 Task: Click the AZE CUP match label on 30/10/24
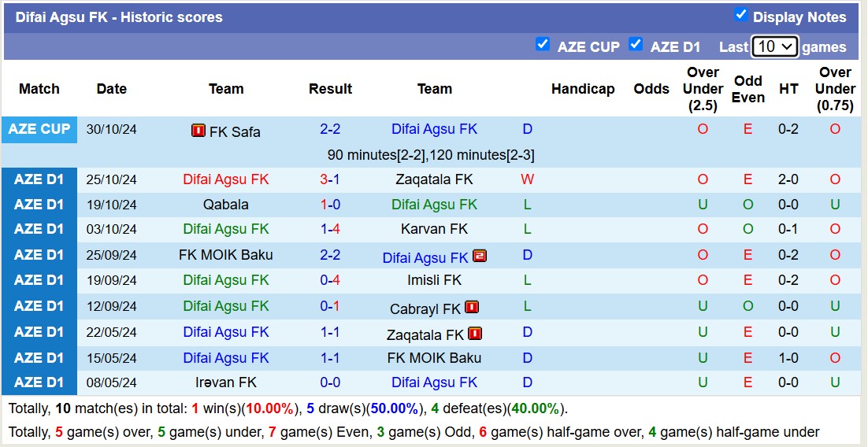[39, 129]
